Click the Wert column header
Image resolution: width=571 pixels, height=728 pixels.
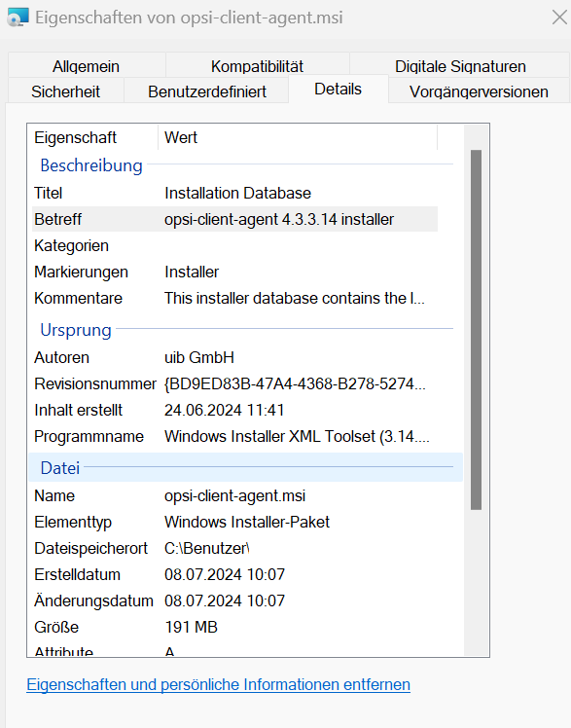tap(298, 137)
